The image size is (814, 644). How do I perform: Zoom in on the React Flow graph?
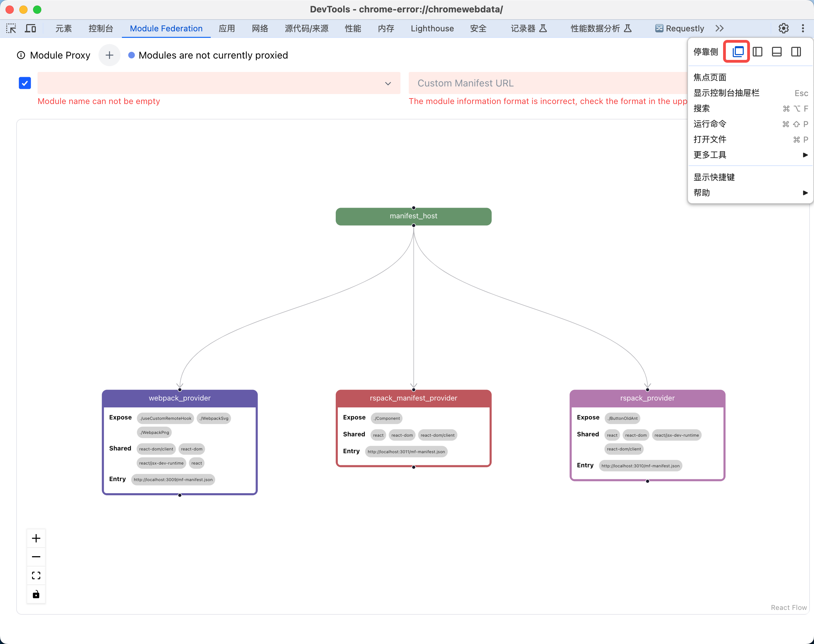click(36, 538)
